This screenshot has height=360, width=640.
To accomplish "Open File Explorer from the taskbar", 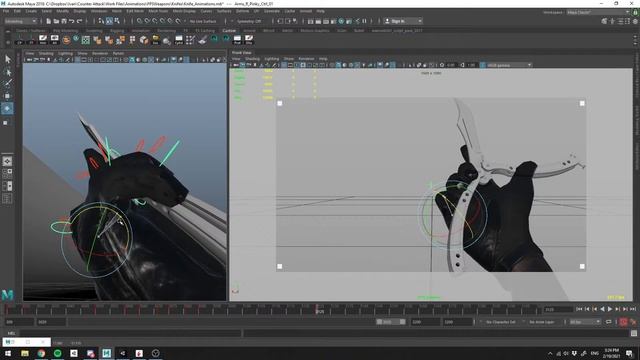I will 25,353.
